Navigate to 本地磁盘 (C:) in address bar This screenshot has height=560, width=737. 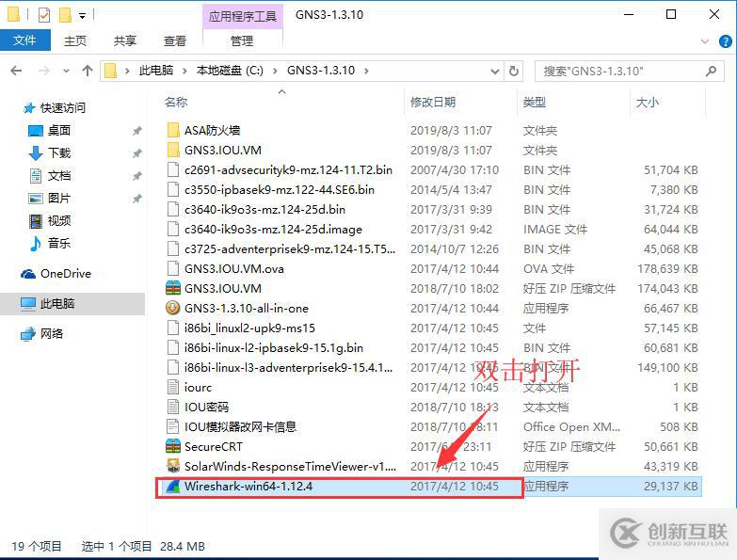[230, 71]
